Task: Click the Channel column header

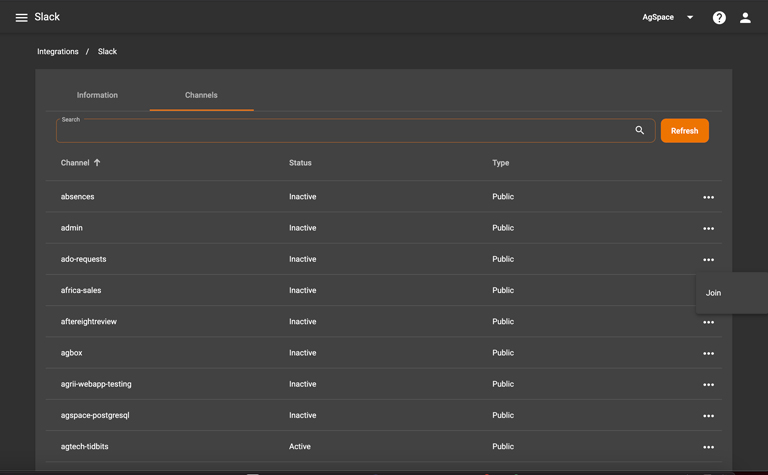Action: (x=75, y=163)
